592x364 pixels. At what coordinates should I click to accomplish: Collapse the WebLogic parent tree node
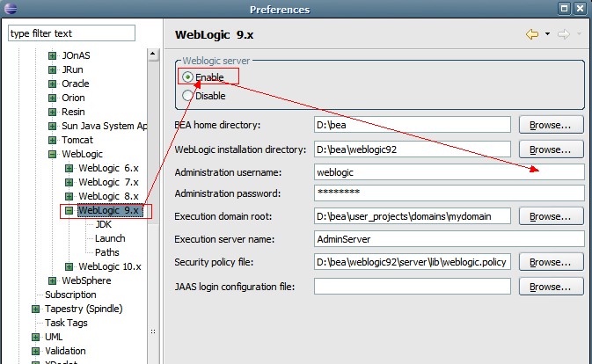click(52, 155)
